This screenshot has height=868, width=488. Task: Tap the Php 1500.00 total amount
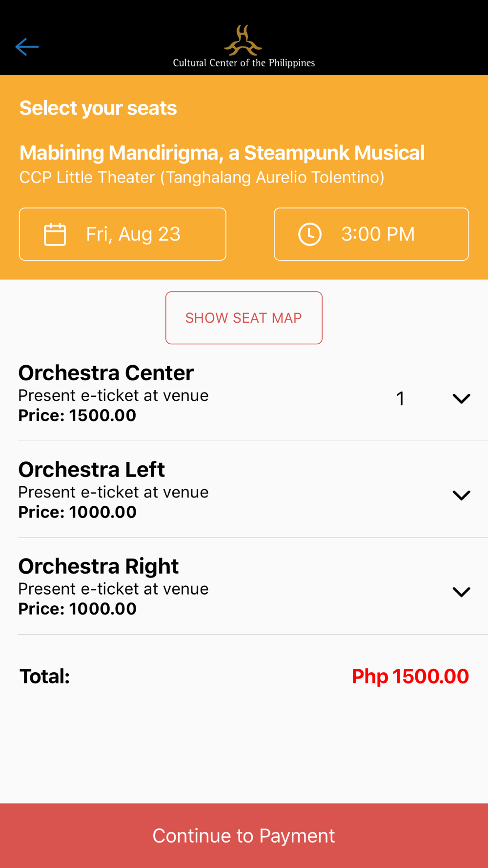point(410,676)
